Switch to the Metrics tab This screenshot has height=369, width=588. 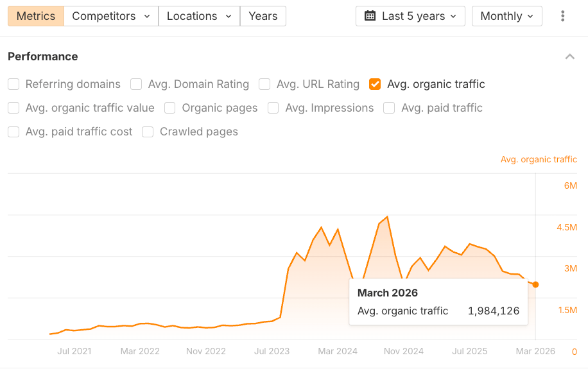pos(36,16)
